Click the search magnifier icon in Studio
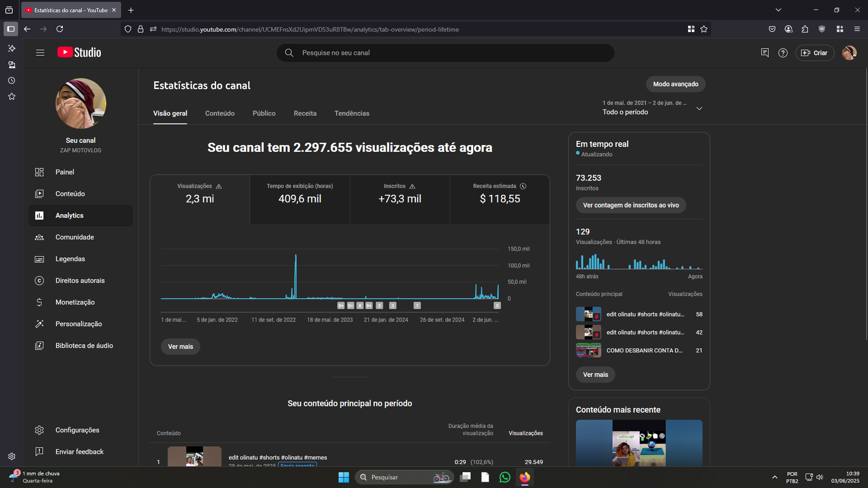This screenshot has height=488, width=868. [289, 53]
